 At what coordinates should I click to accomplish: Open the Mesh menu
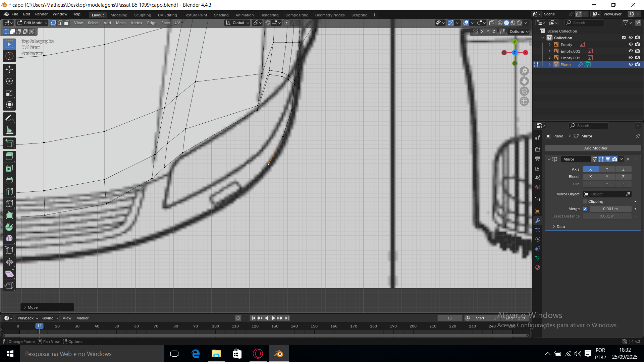pyautogui.click(x=120, y=23)
